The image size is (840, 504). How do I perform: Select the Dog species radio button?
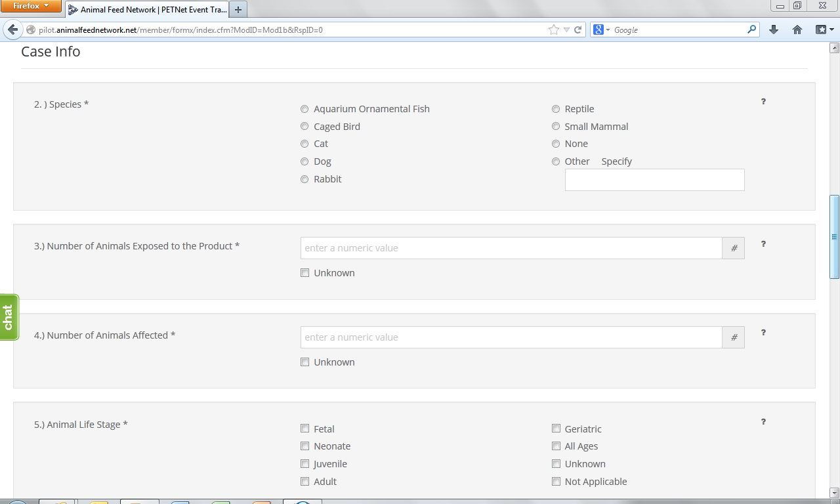304,161
